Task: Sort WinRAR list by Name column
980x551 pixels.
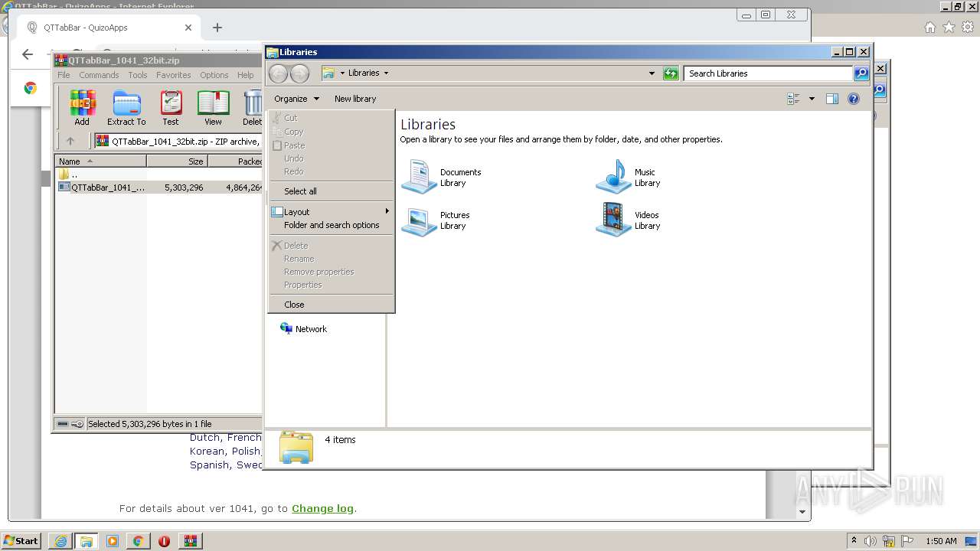Action: pyautogui.click(x=100, y=161)
